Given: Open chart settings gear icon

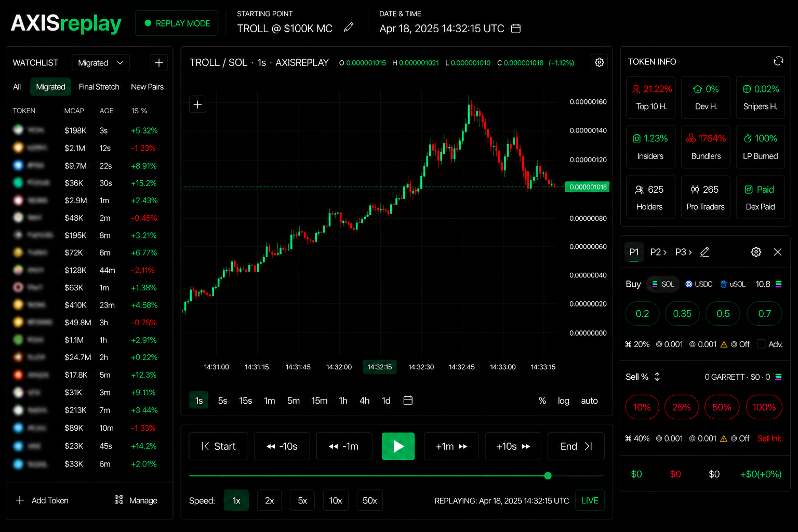Looking at the screenshot, I should point(600,62).
